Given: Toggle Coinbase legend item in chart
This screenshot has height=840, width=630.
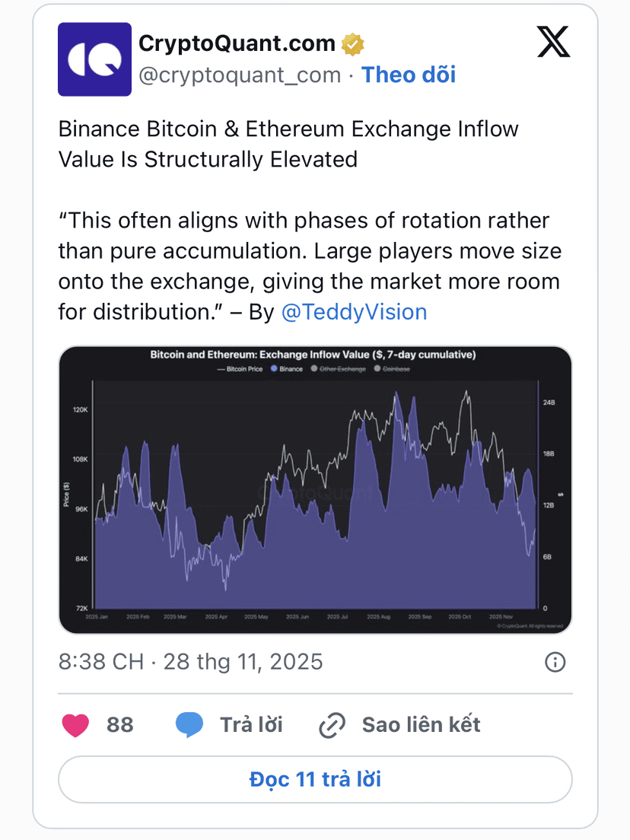Looking at the screenshot, I should [x=393, y=369].
